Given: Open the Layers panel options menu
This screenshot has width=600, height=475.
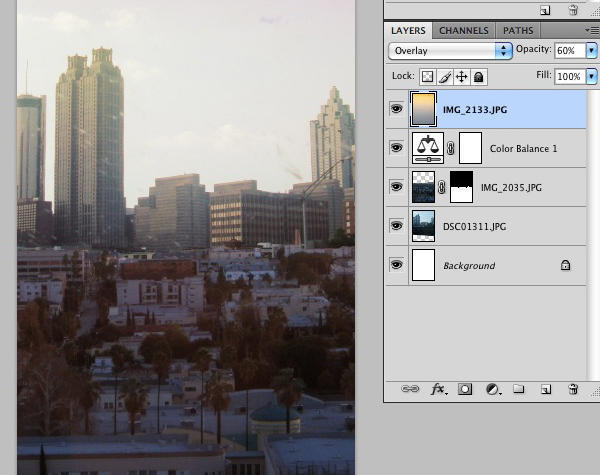Looking at the screenshot, I should [x=591, y=31].
